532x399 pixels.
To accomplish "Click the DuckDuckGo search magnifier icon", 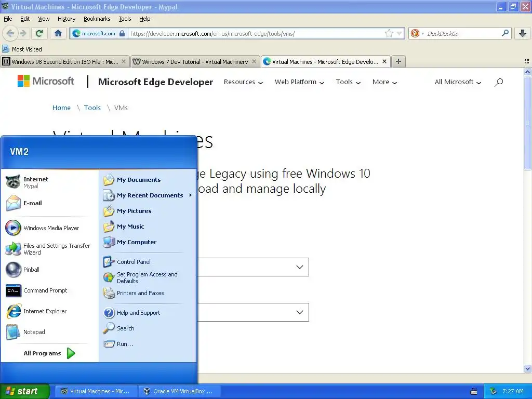I will click(x=505, y=33).
